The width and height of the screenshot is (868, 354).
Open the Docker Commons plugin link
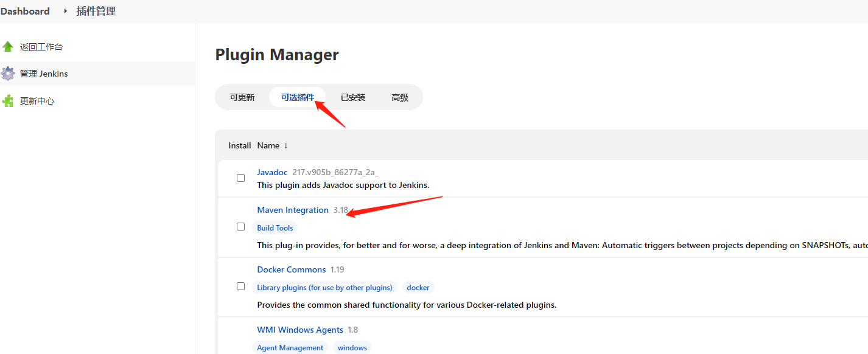pos(292,269)
